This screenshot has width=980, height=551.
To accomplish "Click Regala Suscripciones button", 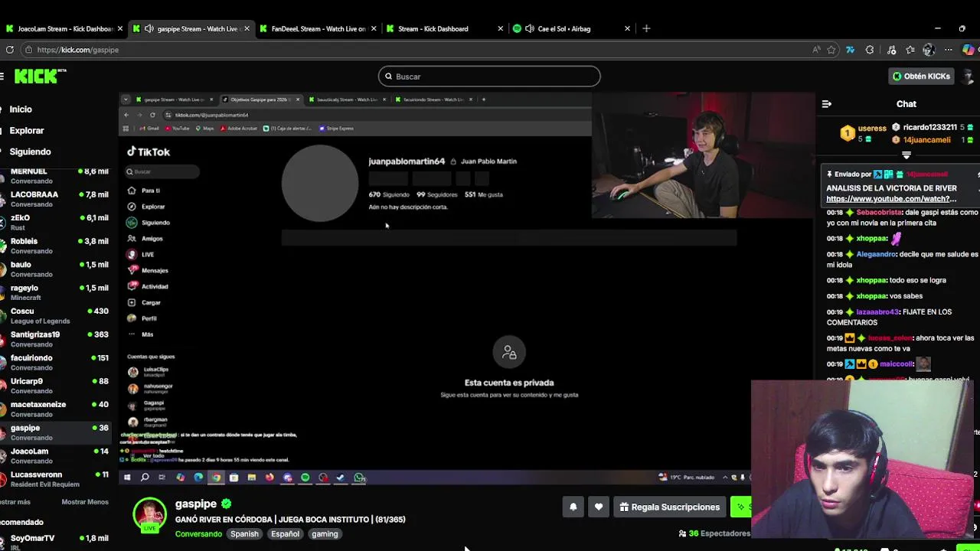I will pos(669,507).
